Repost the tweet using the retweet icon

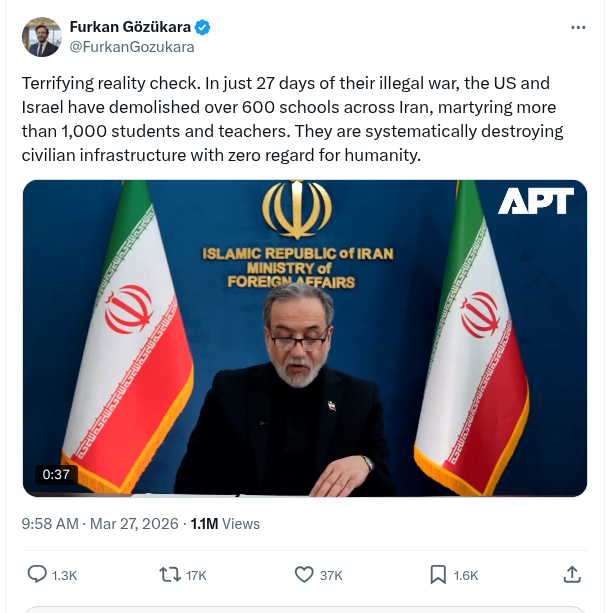point(170,575)
